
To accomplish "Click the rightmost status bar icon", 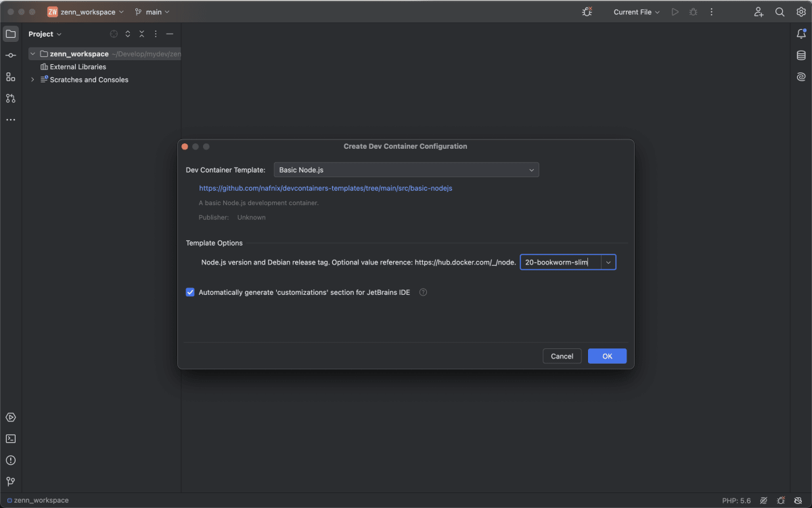I will tap(798, 501).
